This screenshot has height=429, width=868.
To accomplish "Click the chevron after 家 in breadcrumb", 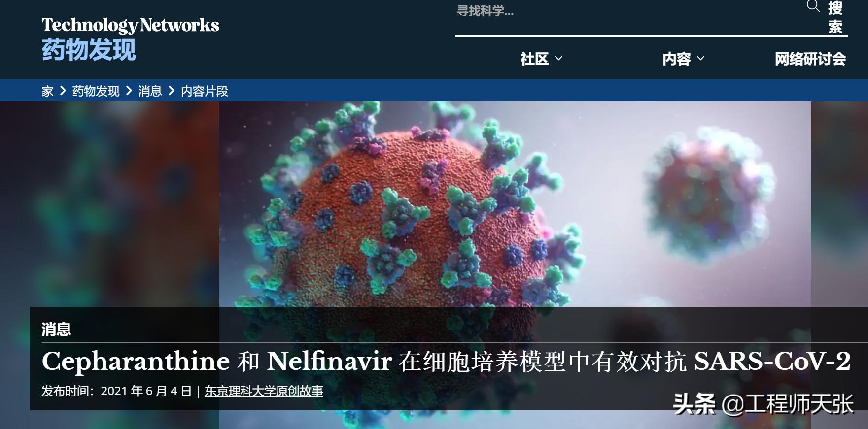I will (63, 91).
